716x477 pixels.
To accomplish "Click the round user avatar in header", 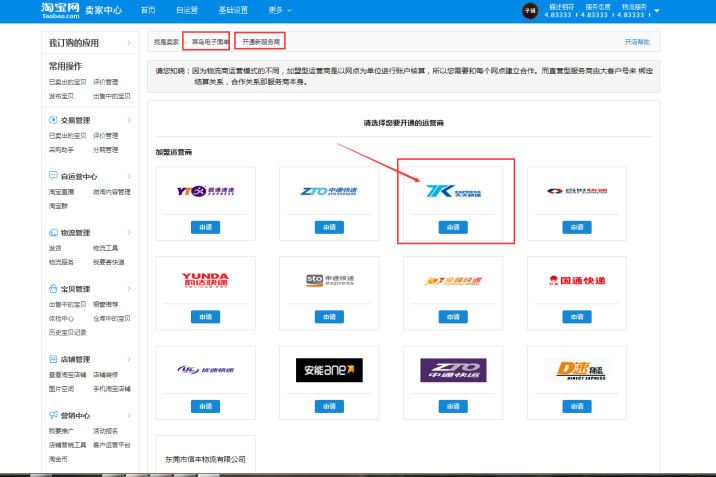I will tap(530, 11).
